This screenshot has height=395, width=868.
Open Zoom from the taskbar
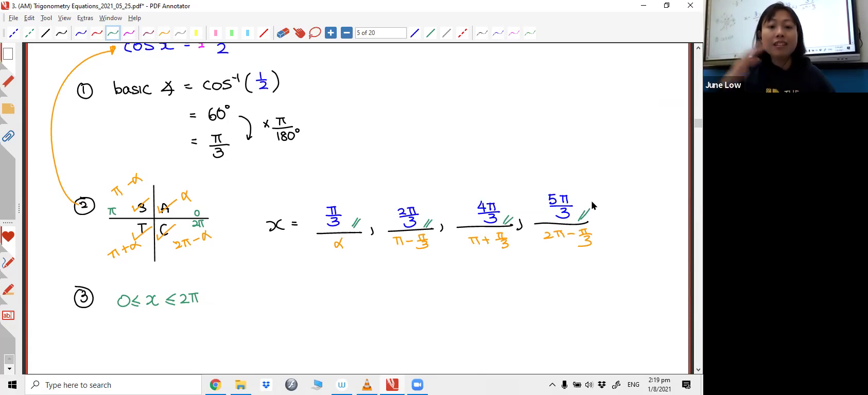(418, 385)
